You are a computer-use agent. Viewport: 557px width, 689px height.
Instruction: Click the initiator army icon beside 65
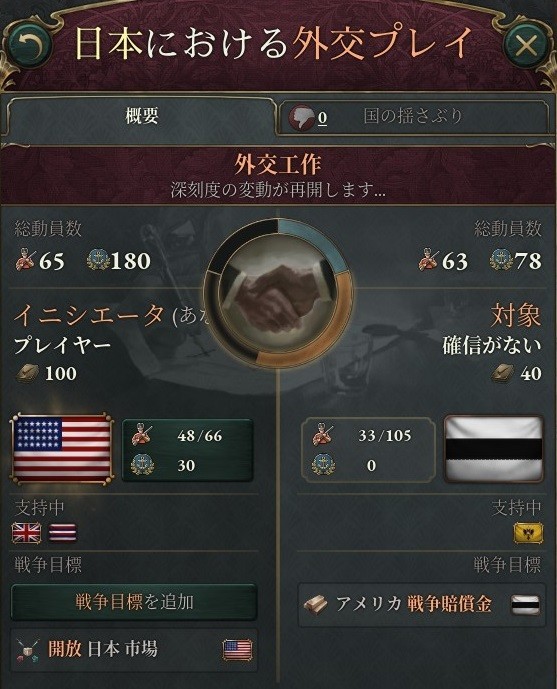(25, 260)
